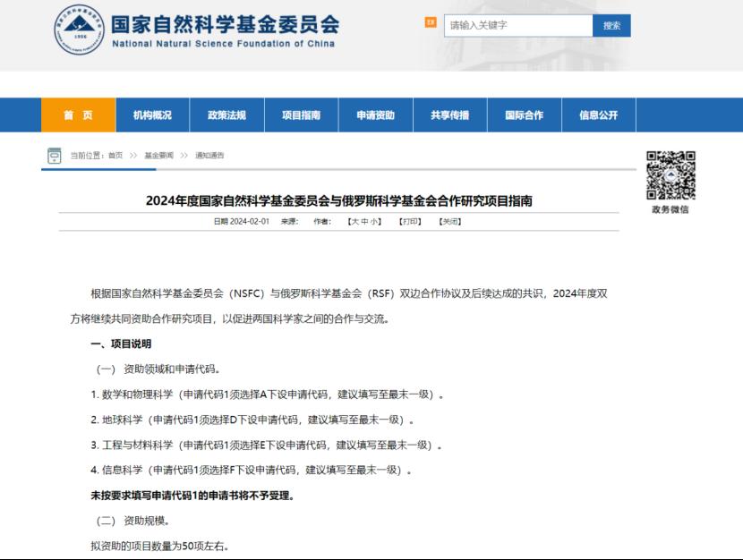Go to the 项目指南 section
Viewport: 743px width, 560px height.
[x=301, y=115]
